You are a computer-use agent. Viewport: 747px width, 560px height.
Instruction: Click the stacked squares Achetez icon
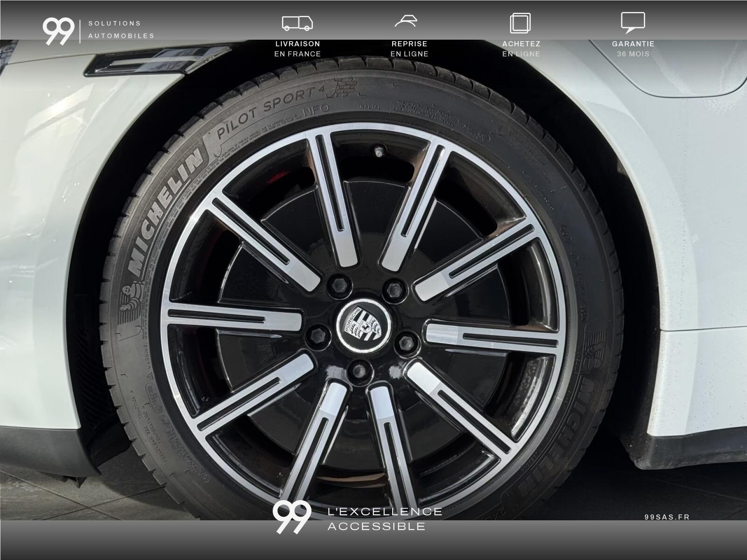(x=521, y=23)
